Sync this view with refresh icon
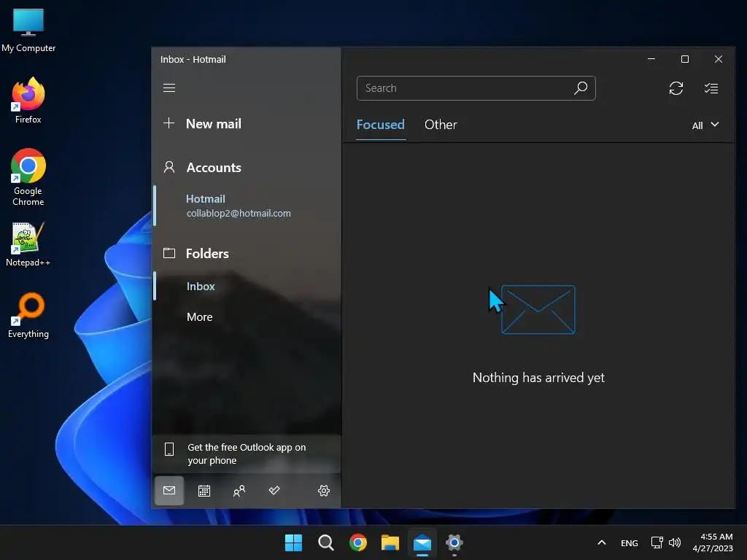747x560 pixels. coord(676,88)
